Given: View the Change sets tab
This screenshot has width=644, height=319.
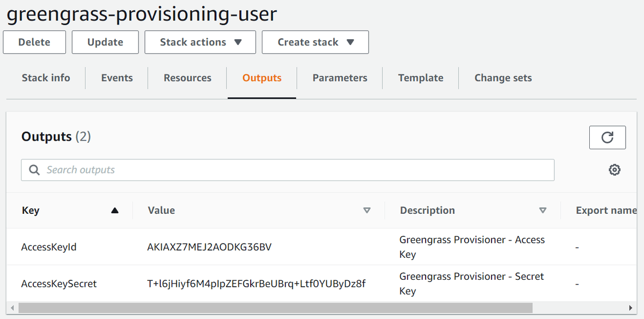Looking at the screenshot, I should pyautogui.click(x=502, y=78).
